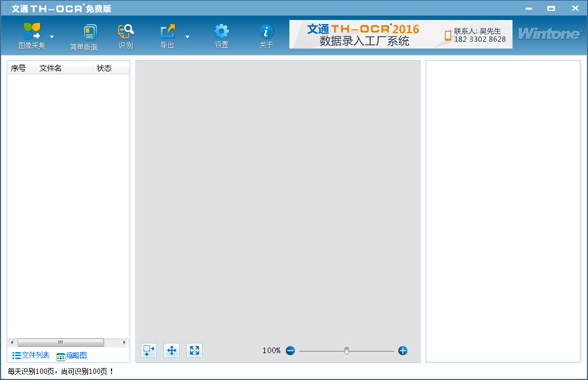
Task: Open the 导出 dropdown arrow menu
Action: 187,35
